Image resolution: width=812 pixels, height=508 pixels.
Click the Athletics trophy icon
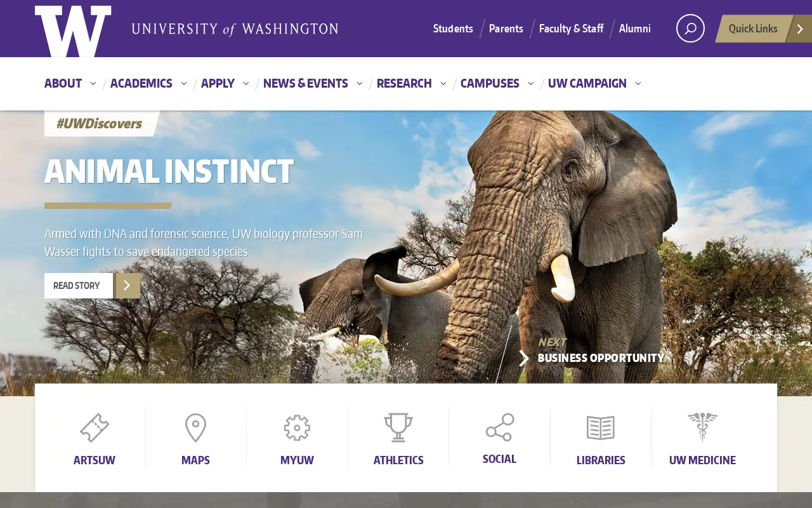[x=398, y=427]
